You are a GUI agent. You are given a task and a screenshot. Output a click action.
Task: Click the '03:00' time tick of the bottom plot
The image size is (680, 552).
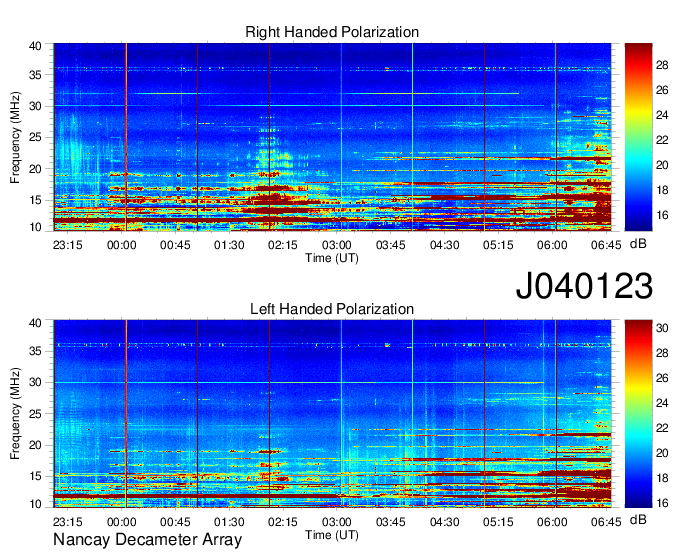(337, 522)
